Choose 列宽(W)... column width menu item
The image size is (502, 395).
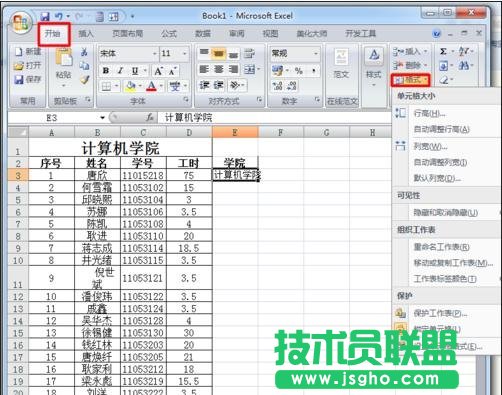click(430, 146)
